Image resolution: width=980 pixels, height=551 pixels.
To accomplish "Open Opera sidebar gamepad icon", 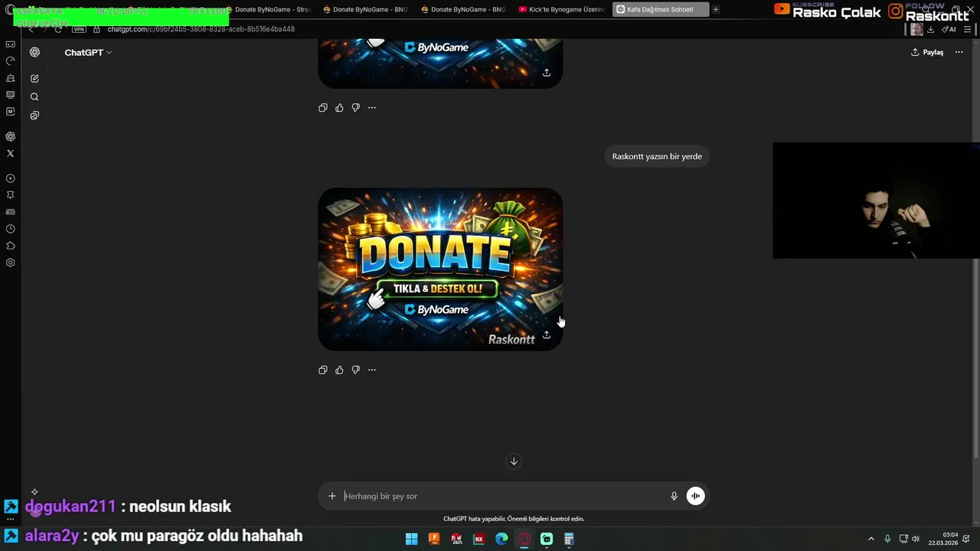I will click(11, 44).
